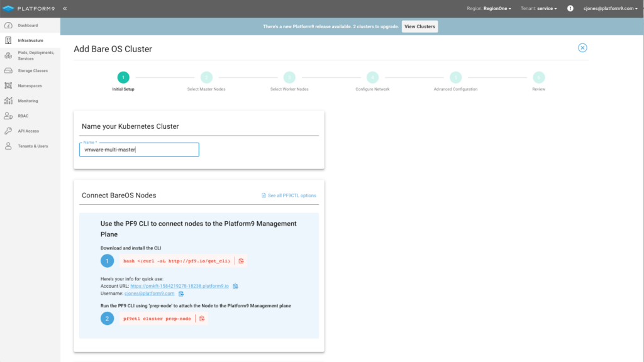644x362 pixels.
Task: Click the View Clusters button
Action: pos(419,26)
